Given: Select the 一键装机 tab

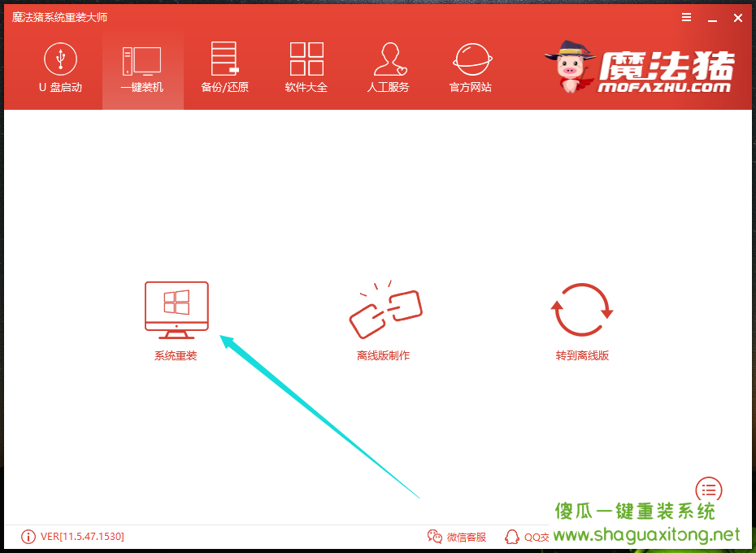Looking at the screenshot, I should (143, 67).
